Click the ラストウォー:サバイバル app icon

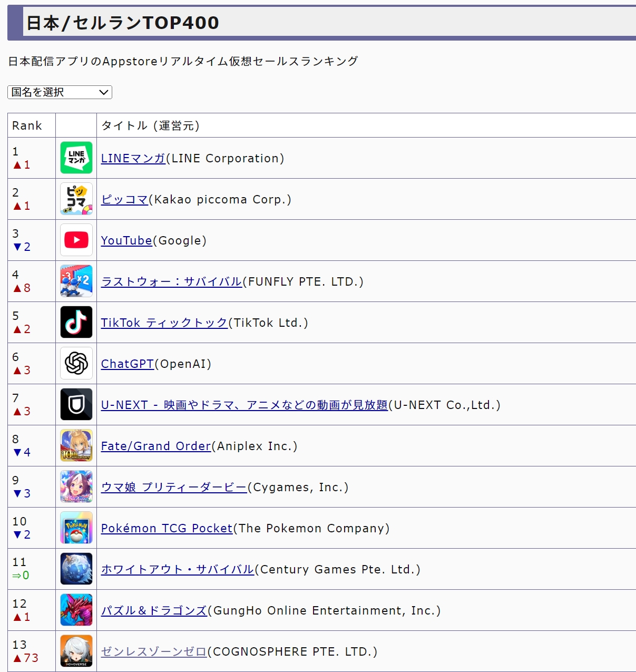(x=76, y=281)
